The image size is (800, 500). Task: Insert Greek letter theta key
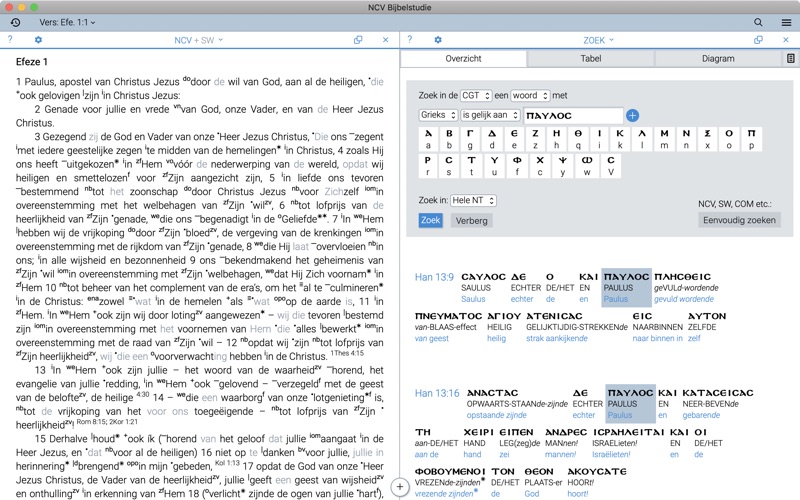point(578,139)
